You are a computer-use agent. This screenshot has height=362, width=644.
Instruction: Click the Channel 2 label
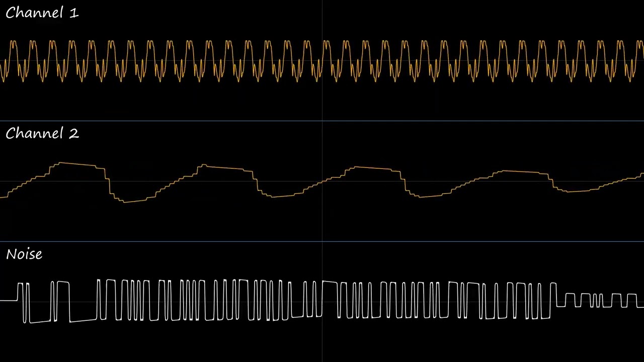pyautogui.click(x=42, y=134)
